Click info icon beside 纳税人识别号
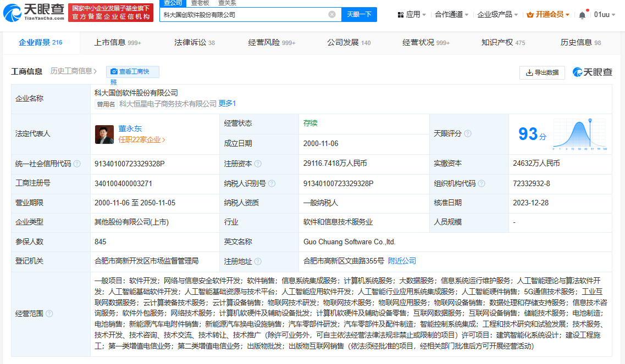 pyautogui.click(x=272, y=183)
